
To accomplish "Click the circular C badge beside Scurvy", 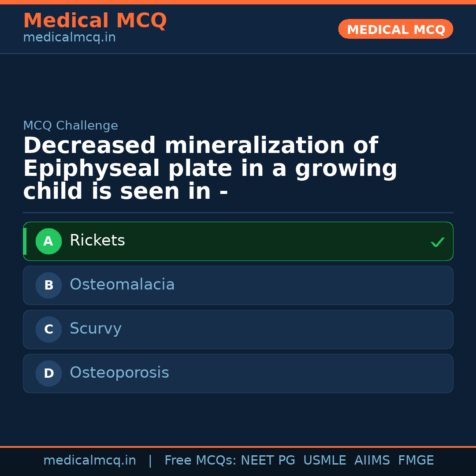I will pos(48,329).
